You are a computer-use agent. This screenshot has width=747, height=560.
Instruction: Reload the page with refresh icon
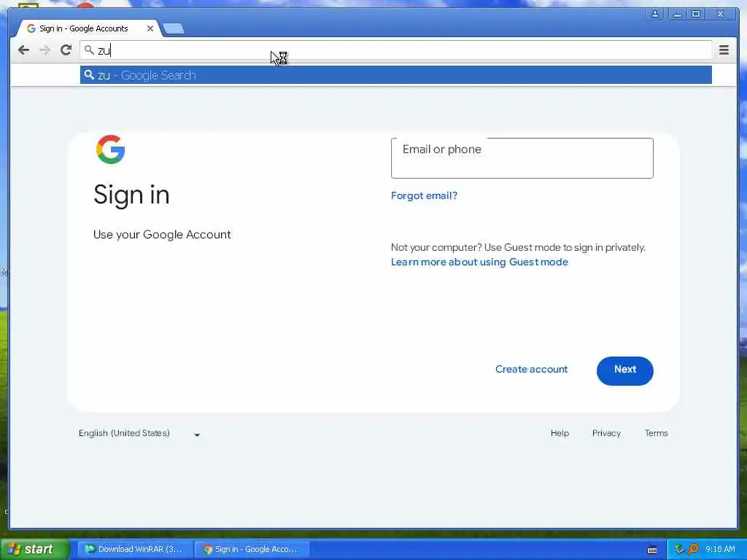pyautogui.click(x=66, y=50)
